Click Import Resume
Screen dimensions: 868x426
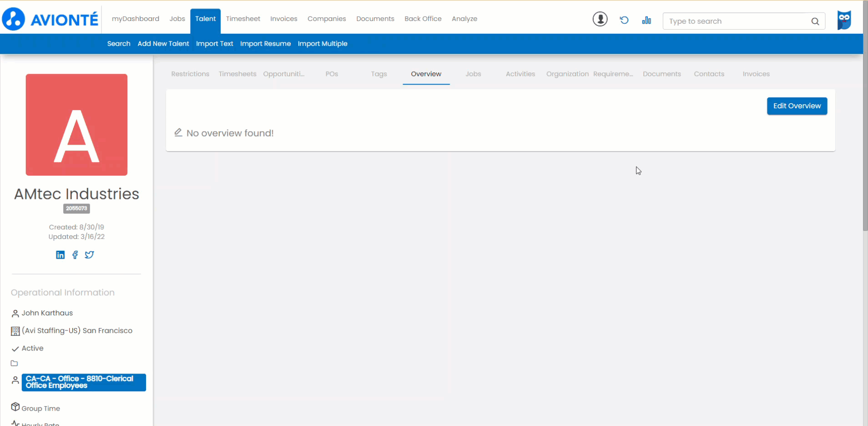265,44
